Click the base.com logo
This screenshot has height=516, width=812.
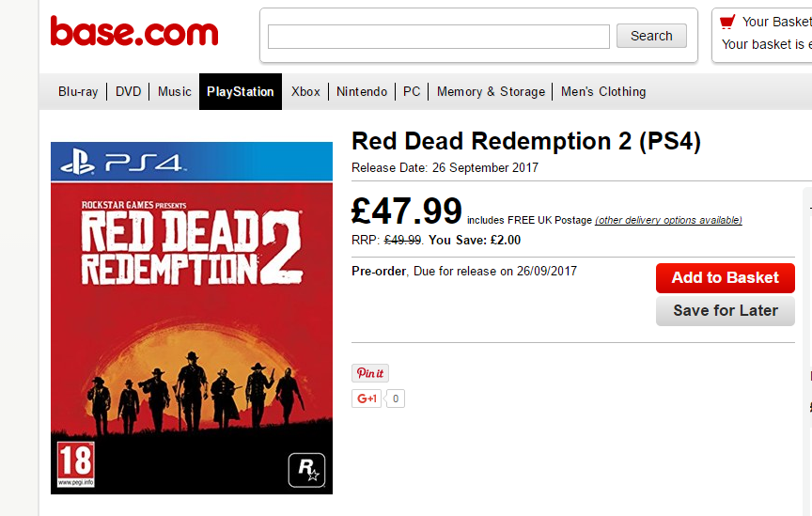pyautogui.click(x=134, y=34)
